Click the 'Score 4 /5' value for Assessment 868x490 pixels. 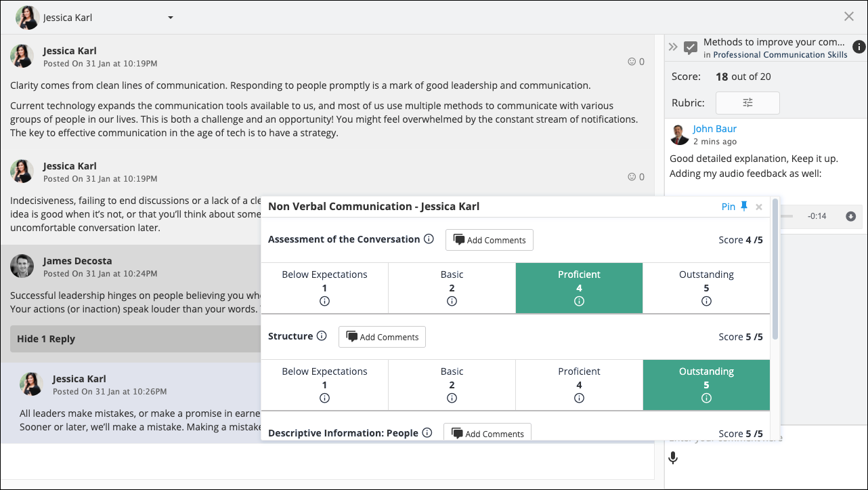click(741, 240)
